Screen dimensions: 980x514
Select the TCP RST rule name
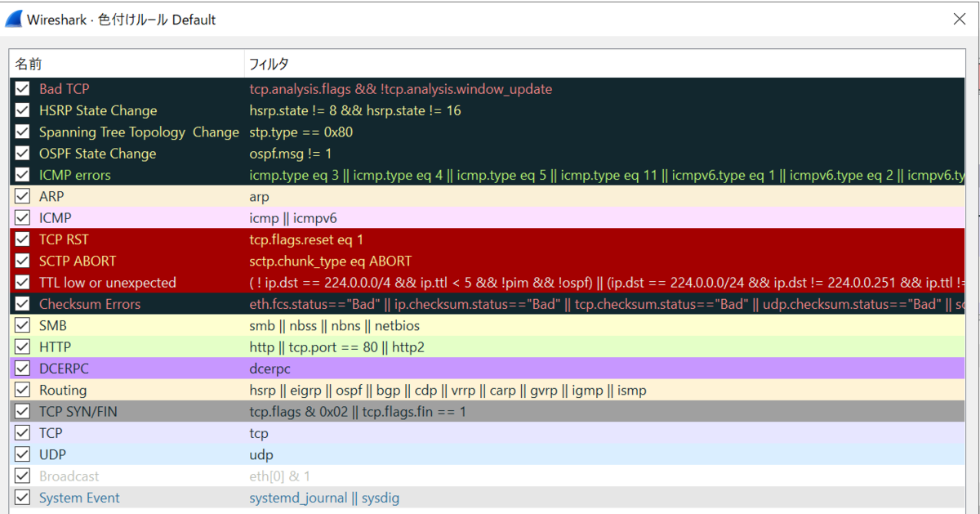(65, 239)
